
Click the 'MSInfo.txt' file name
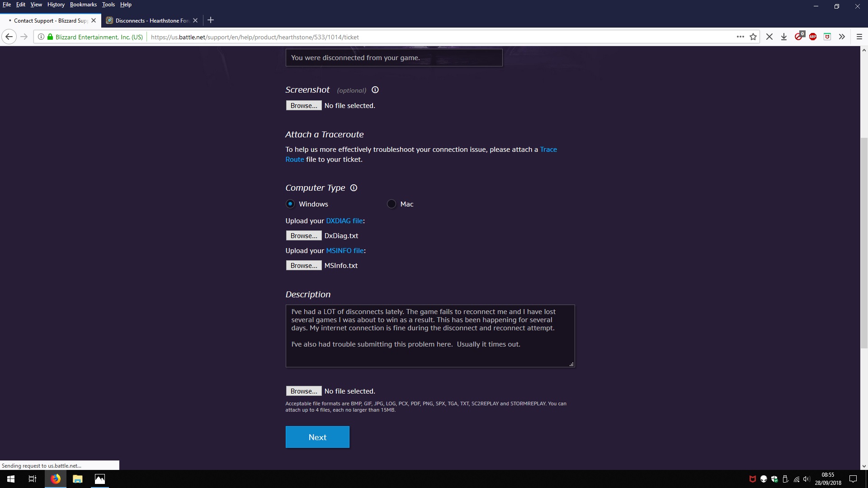(x=341, y=266)
